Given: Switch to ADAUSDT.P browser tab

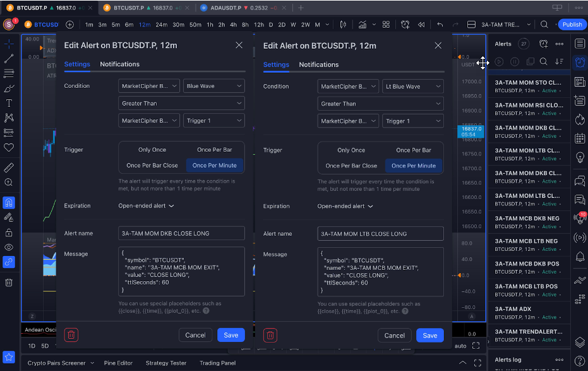Looking at the screenshot, I should [243, 8].
